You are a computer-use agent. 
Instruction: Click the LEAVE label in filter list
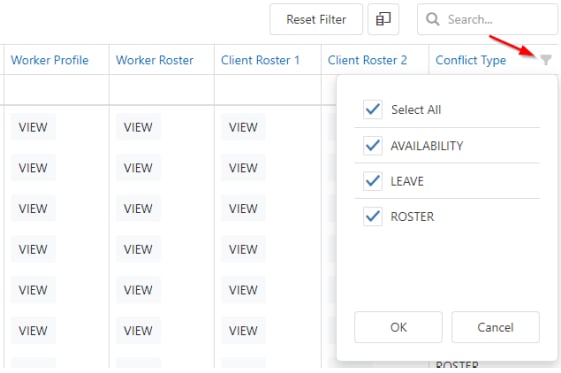point(407,181)
